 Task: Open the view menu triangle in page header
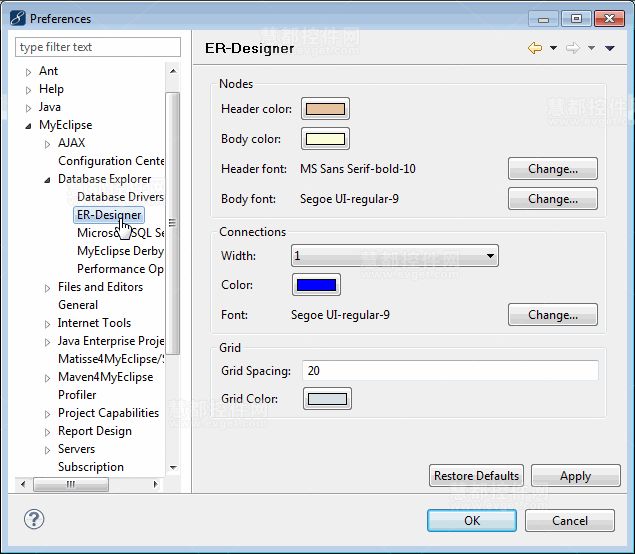[610, 48]
